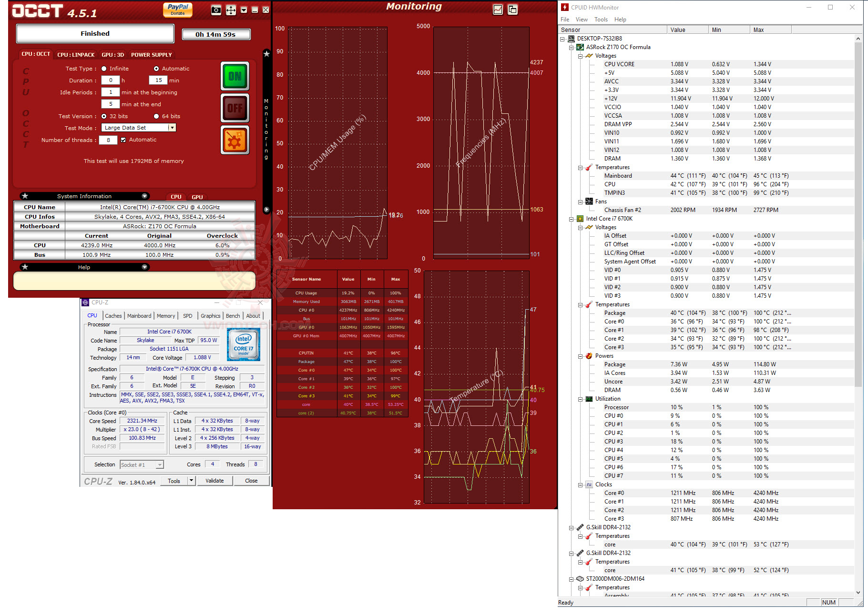Click the waveform icon beside Clocks node
This screenshot has width=868, height=615.
589,484
